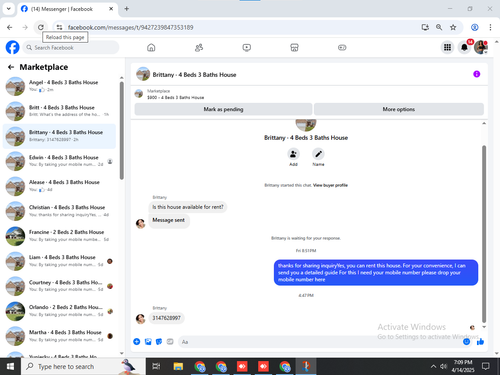
Task: Click the chat messages scrollbar
Action: 484,234
